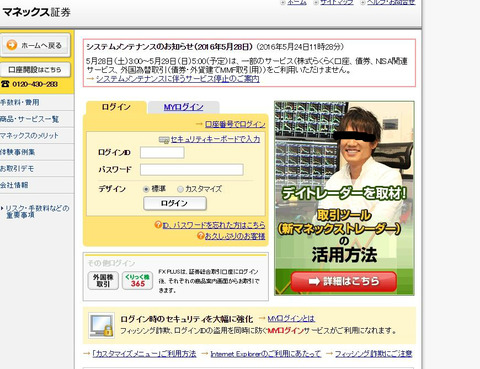
Task: Focus the ログインID input field
Action: [x=162, y=152]
